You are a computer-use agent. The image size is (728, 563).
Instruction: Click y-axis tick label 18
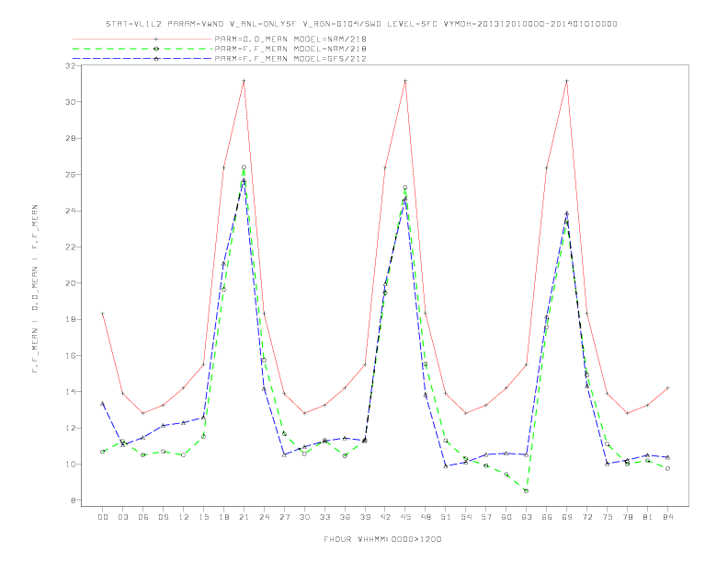[70, 319]
